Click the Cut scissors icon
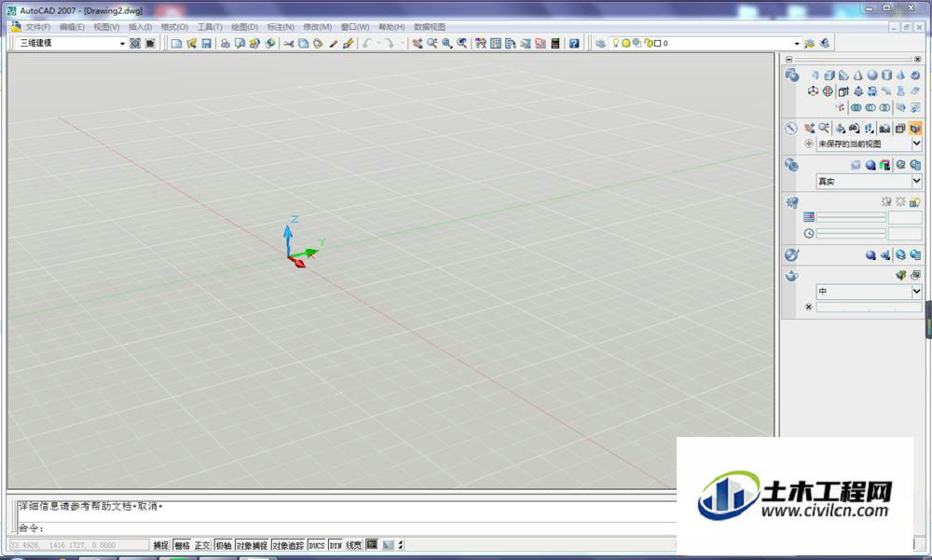Viewport: 932px width, 560px height. pyautogui.click(x=289, y=44)
